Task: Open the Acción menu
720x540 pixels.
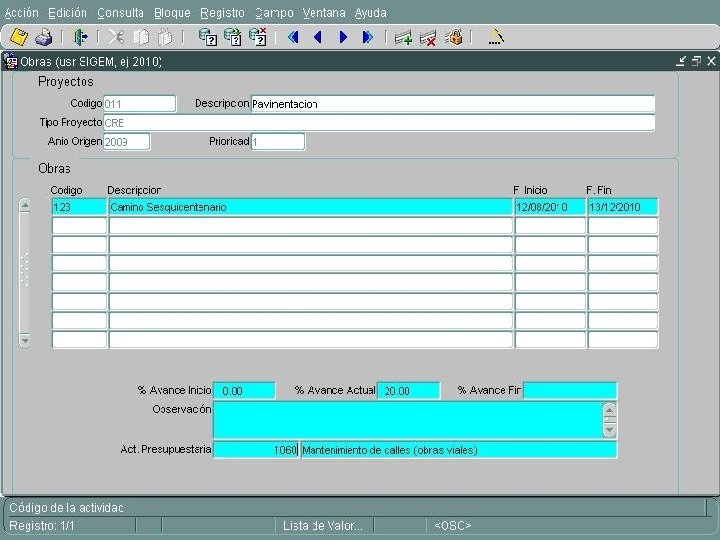Action: click(22, 13)
